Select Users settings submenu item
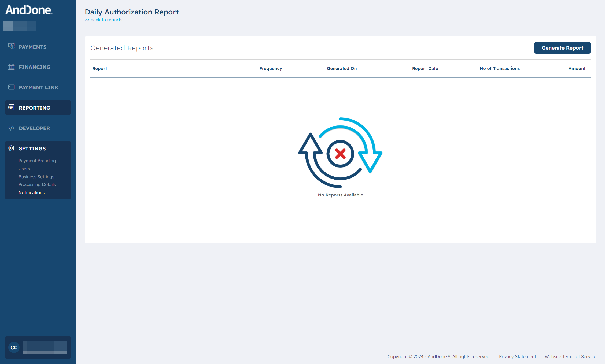The width and height of the screenshot is (605, 364). (24, 168)
